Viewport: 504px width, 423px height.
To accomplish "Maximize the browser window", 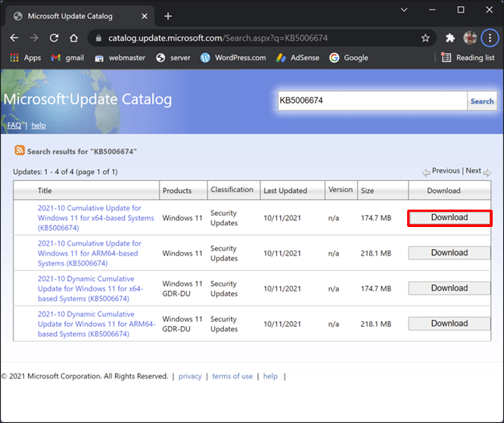I will coord(461,10).
